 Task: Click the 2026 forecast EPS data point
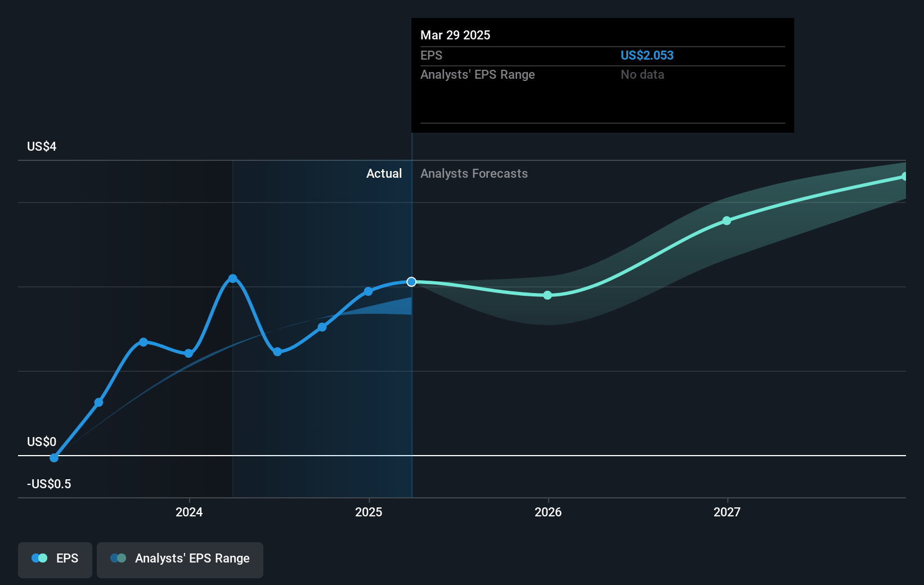click(x=548, y=295)
